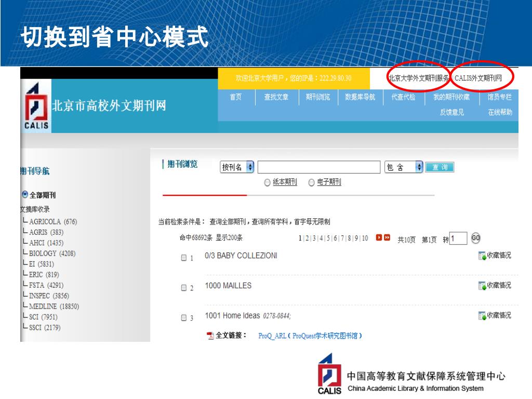Open journal title 1000 MAILLES

229,286
